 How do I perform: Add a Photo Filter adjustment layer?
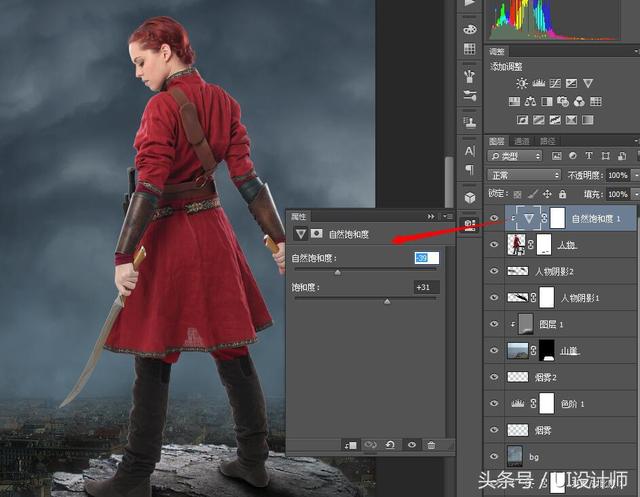coord(563,101)
